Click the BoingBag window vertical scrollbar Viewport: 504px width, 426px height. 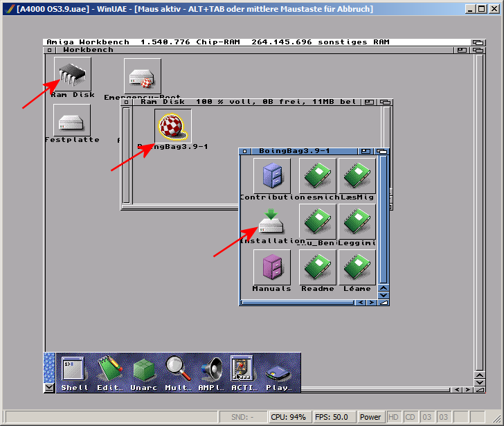(x=383, y=220)
